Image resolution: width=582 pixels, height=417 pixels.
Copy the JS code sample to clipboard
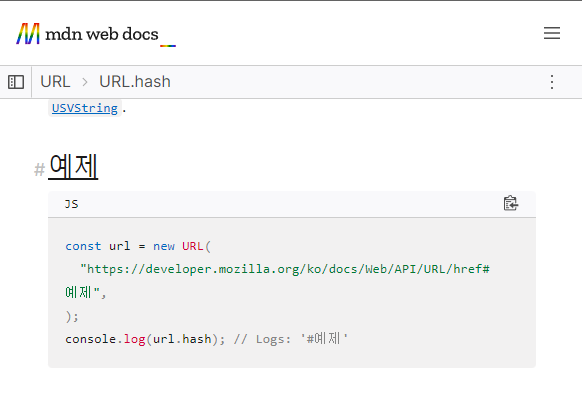511,203
